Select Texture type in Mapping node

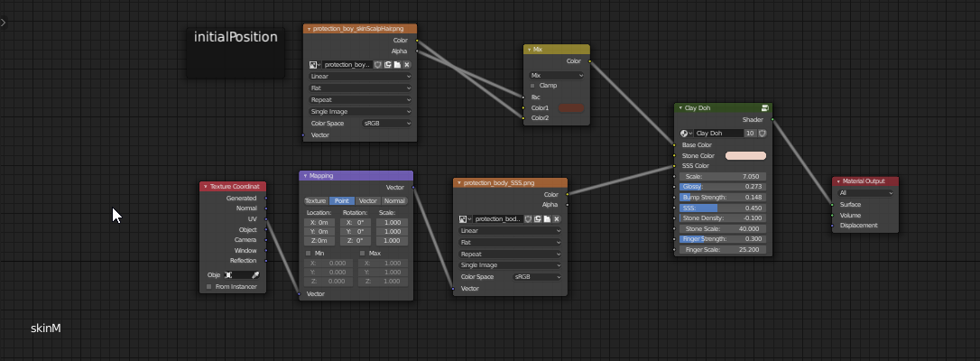[316, 201]
